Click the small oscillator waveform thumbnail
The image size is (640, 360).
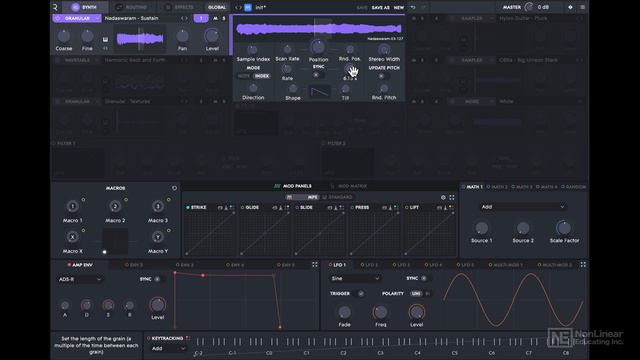140,39
